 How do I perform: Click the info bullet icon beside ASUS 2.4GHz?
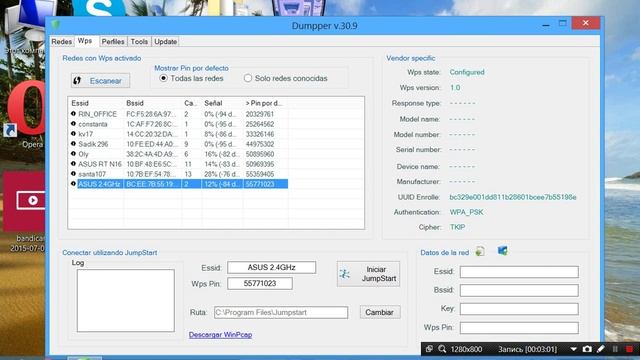[73, 184]
